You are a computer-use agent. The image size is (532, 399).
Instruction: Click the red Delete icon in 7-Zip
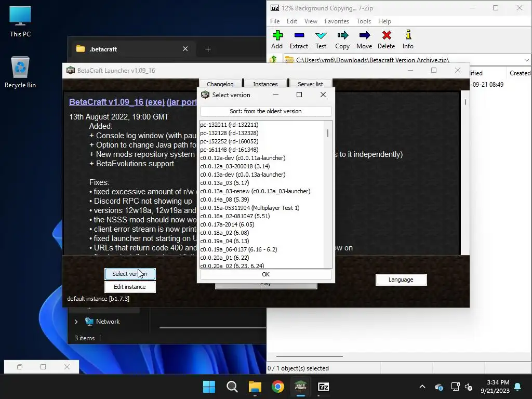(387, 35)
